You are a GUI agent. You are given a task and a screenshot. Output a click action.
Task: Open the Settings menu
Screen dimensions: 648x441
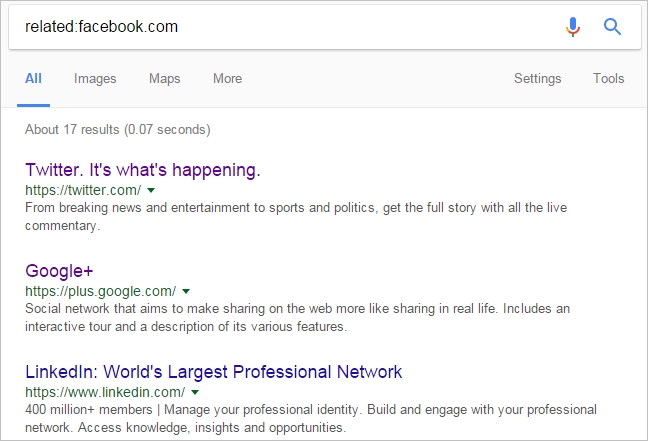point(537,79)
